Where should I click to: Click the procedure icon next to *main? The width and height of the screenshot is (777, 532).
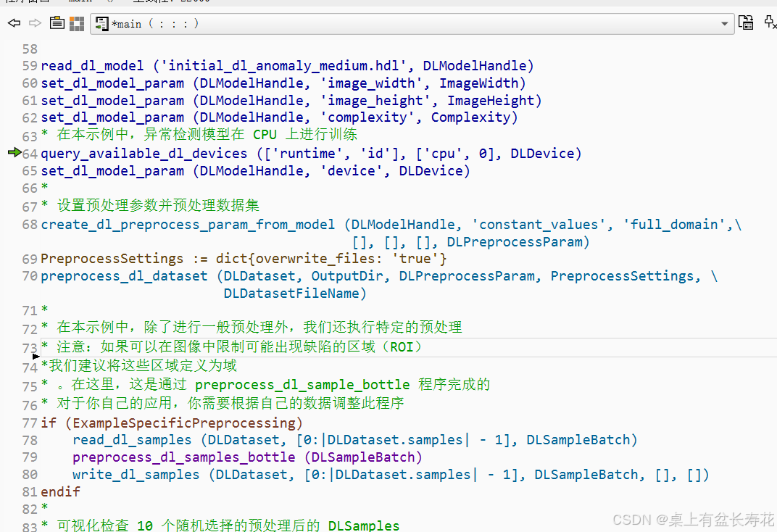(101, 23)
